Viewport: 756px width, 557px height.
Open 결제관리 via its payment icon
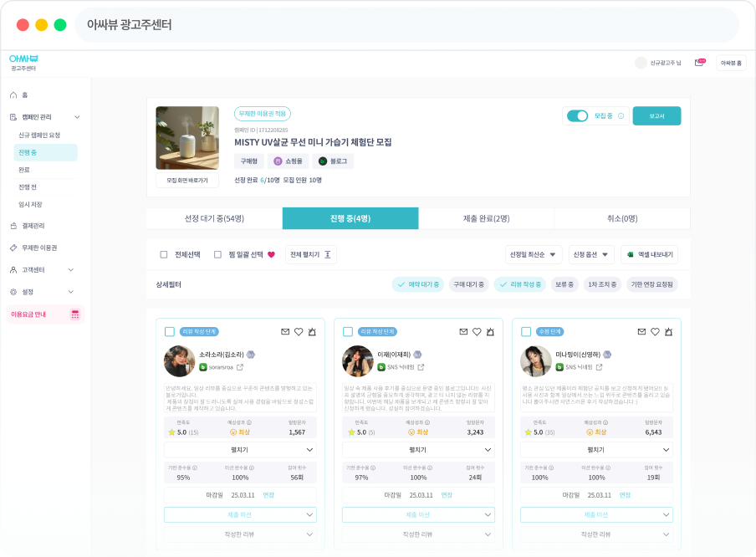[x=13, y=226]
